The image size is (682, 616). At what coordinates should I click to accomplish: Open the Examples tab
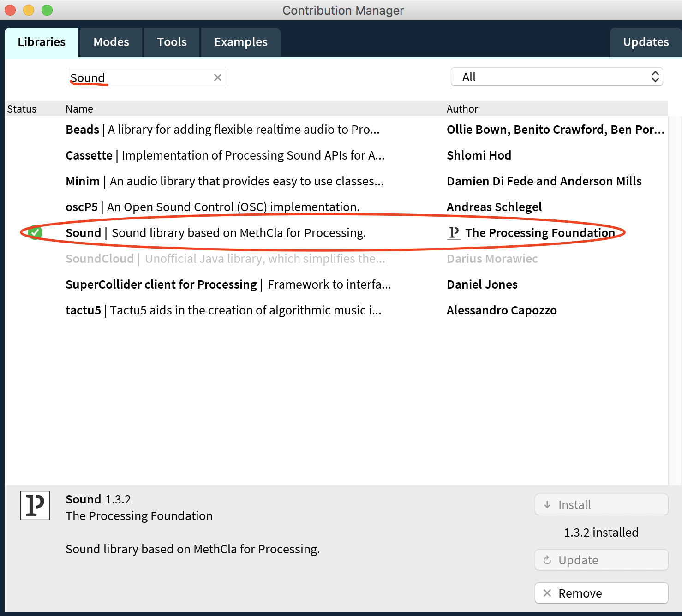coord(241,42)
